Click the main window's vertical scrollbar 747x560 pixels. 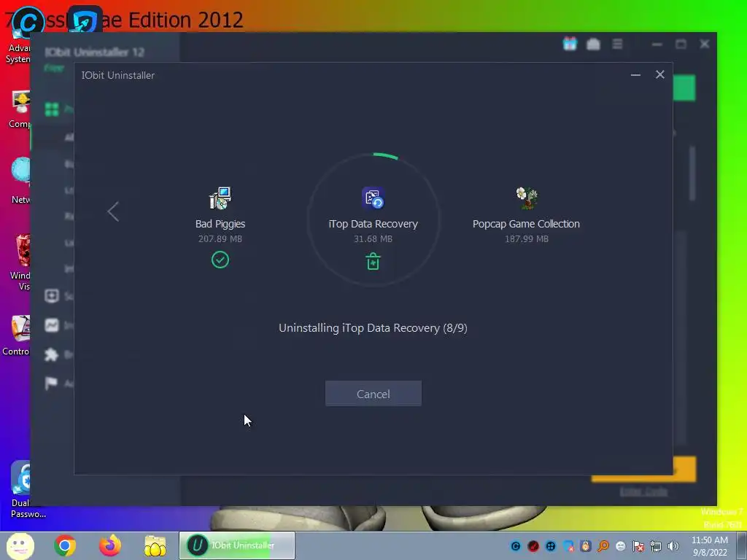point(692,174)
